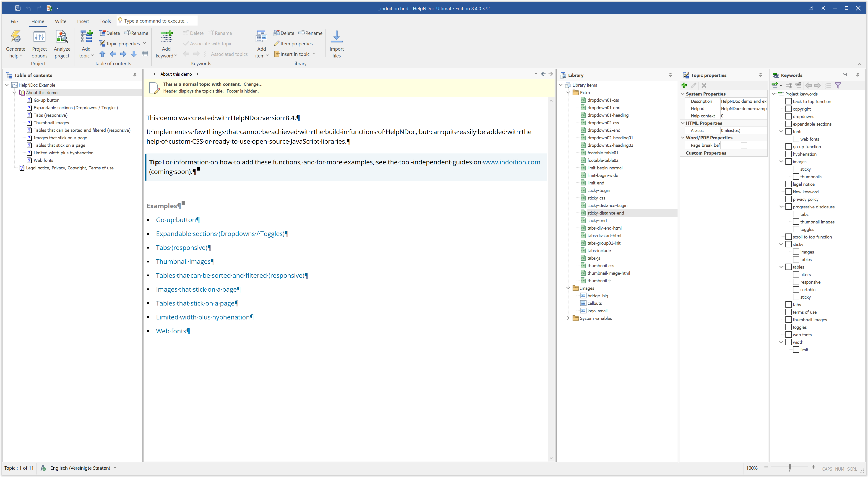Click the Change... link in topic banner
This screenshot has height=477, width=868.
point(253,84)
